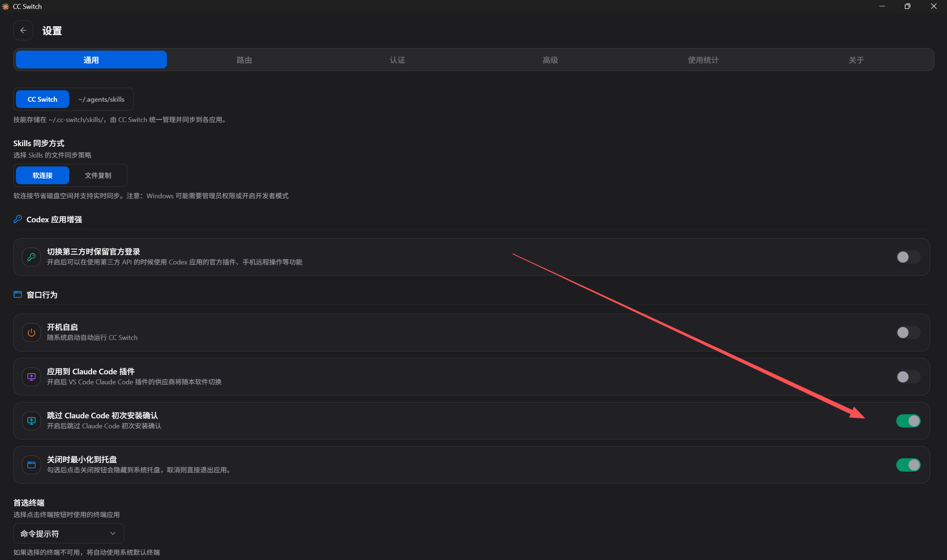Click the 开启后跳过 Claude Code 初次安装确认 description
Screen dimensions: 947x560
(x=104, y=426)
